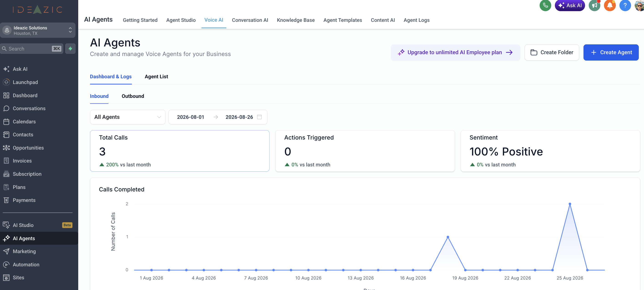
Task: Switch to Agent Studio tab
Action: [x=181, y=20]
